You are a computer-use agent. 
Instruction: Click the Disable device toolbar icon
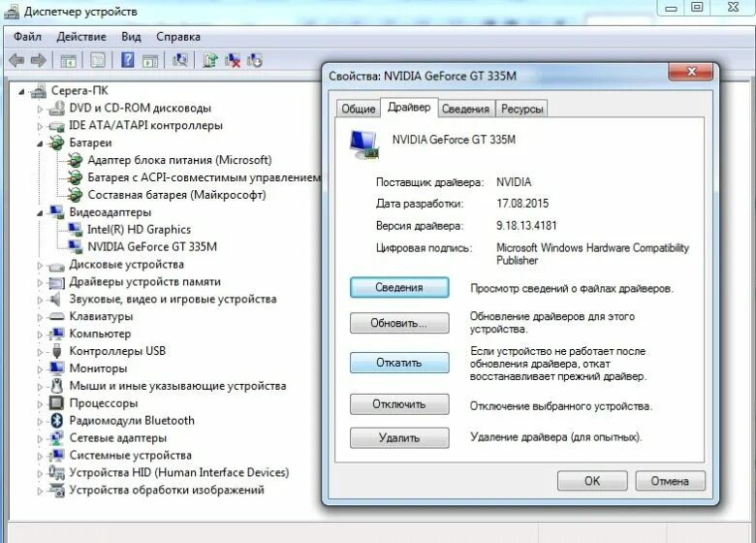pyautogui.click(x=255, y=60)
